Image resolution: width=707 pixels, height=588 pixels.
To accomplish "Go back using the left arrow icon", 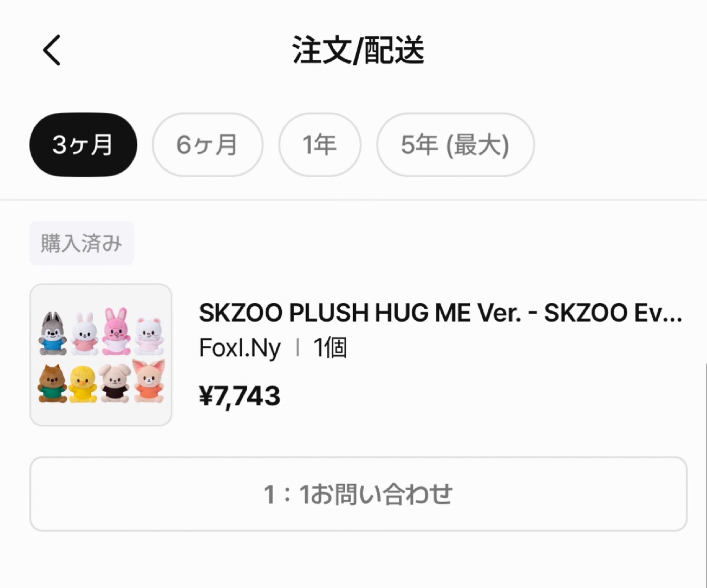I will [51, 50].
